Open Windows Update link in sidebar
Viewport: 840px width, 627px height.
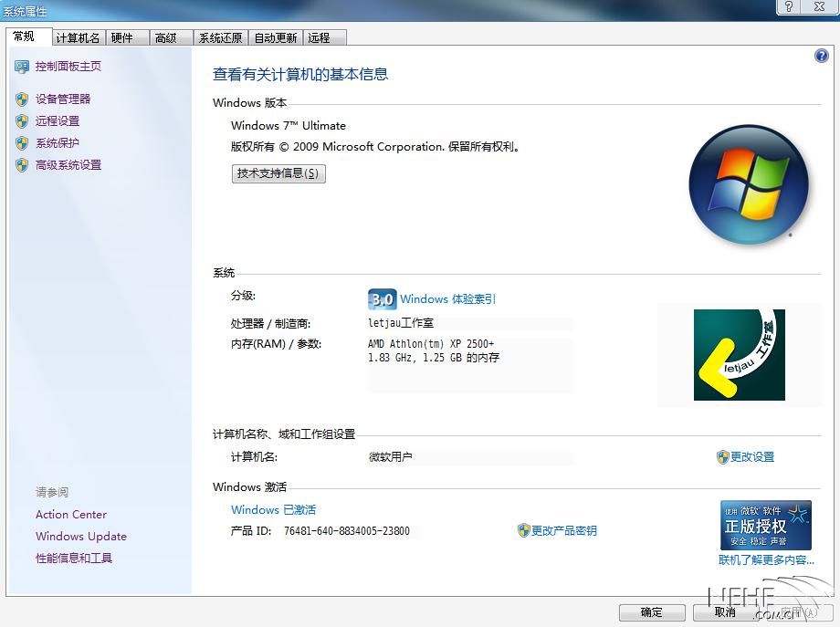81,537
